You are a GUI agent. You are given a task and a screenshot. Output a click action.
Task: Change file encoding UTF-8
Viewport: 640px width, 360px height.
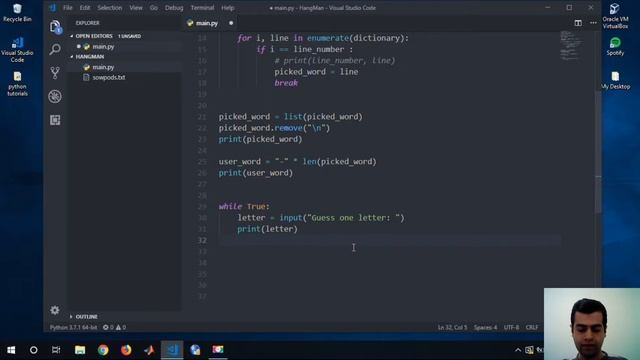[x=511, y=327]
